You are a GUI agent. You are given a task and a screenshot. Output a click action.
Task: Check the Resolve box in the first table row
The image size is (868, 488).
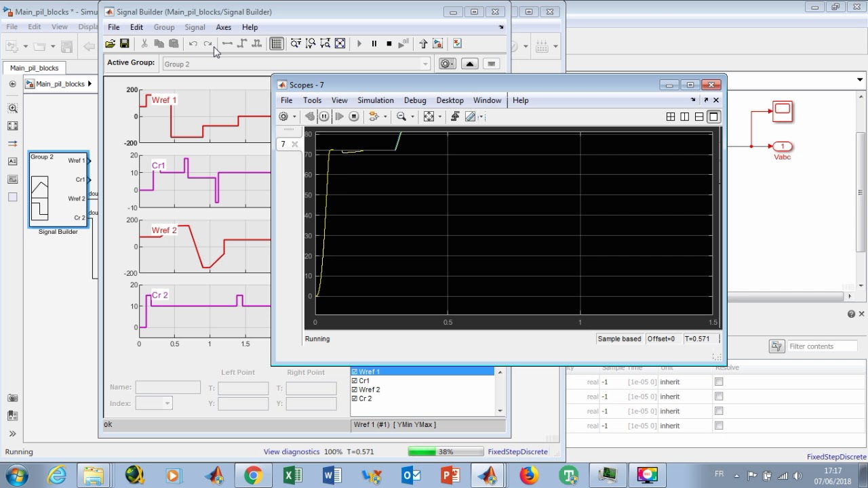click(x=719, y=382)
